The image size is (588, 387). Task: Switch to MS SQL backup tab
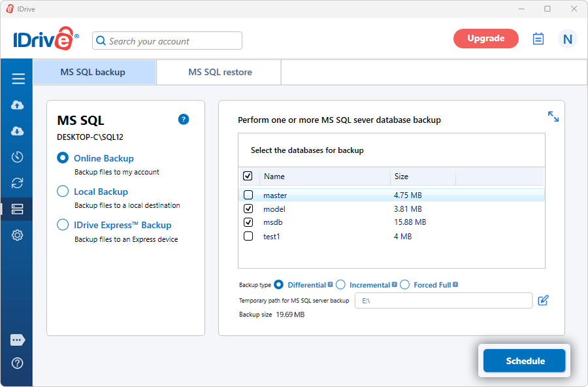click(x=95, y=72)
